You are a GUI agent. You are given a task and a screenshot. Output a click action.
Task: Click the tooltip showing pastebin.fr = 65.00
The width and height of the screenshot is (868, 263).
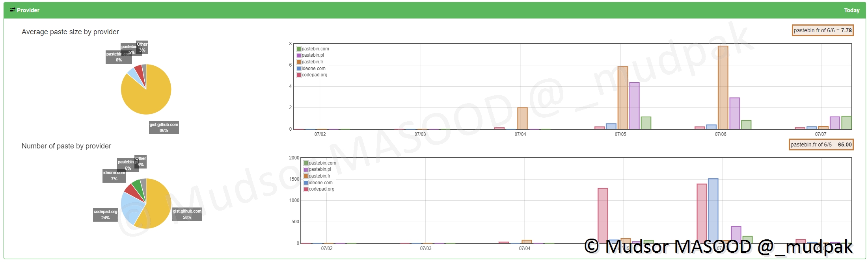pos(821,144)
